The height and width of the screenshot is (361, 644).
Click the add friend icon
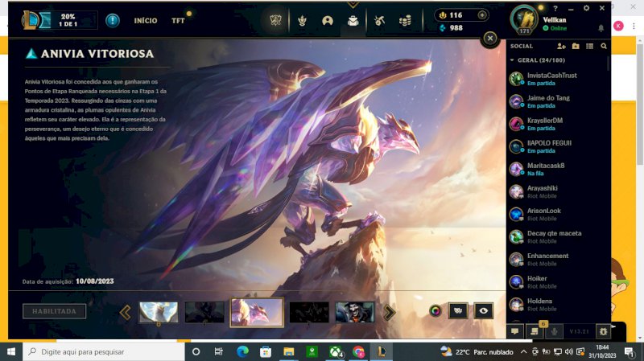(x=561, y=47)
